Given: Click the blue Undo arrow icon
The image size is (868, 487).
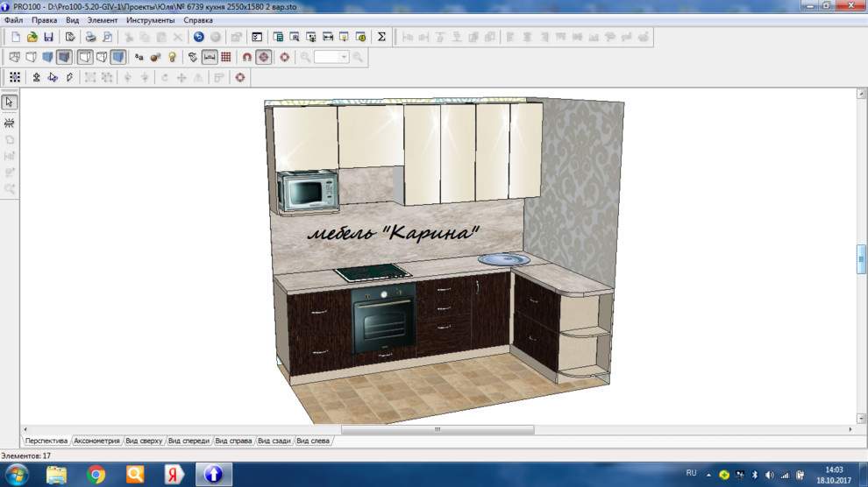Looking at the screenshot, I should coord(198,37).
